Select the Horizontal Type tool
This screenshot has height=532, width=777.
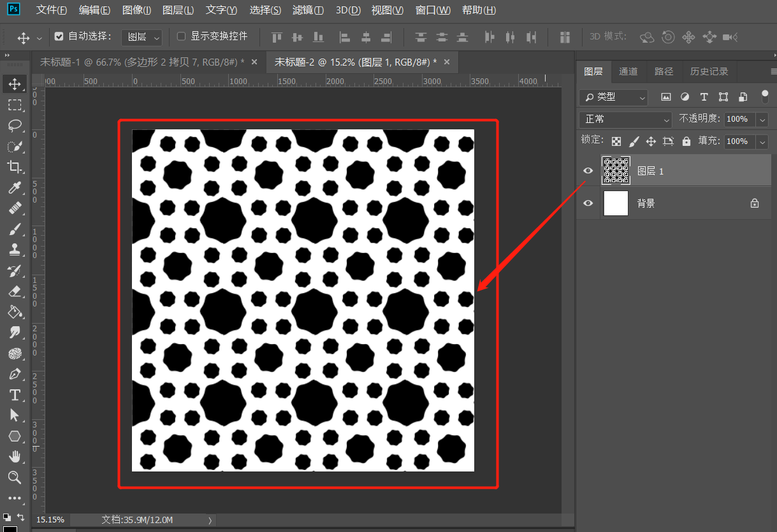[15, 394]
